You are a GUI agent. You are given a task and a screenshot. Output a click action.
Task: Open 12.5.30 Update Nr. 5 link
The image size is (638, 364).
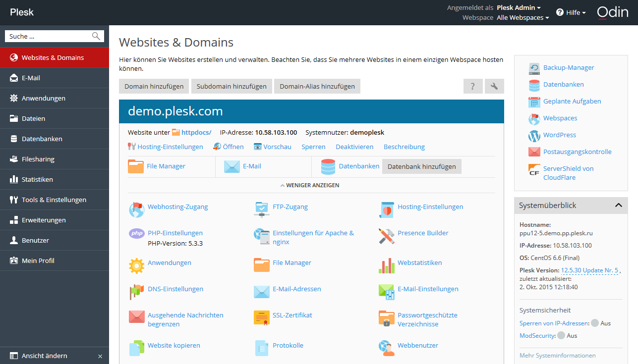tap(589, 270)
